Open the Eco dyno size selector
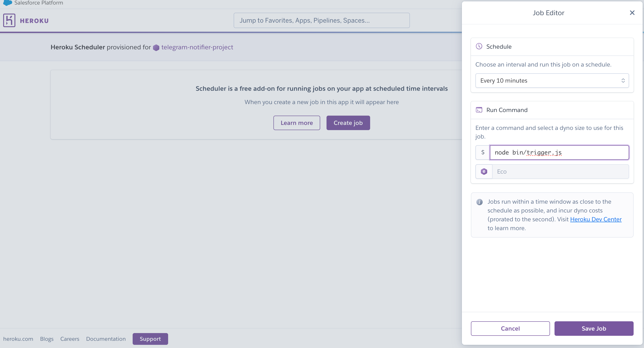The image size is (644, 348). coord(560,171)
